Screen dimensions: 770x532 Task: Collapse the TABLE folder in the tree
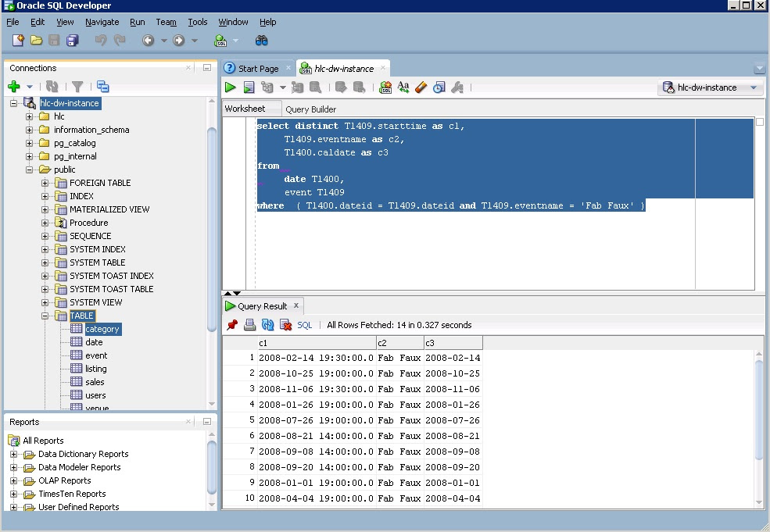45,316
